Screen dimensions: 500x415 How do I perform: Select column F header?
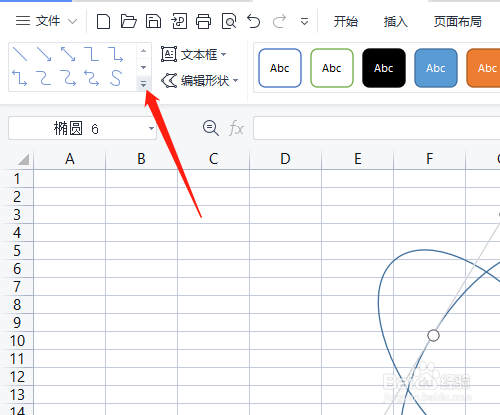pos(430,159)
